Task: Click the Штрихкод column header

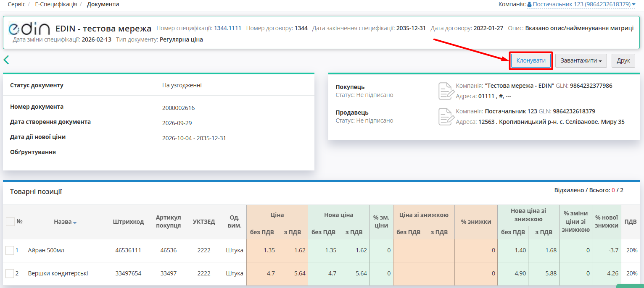Action: tap(128, 222)
